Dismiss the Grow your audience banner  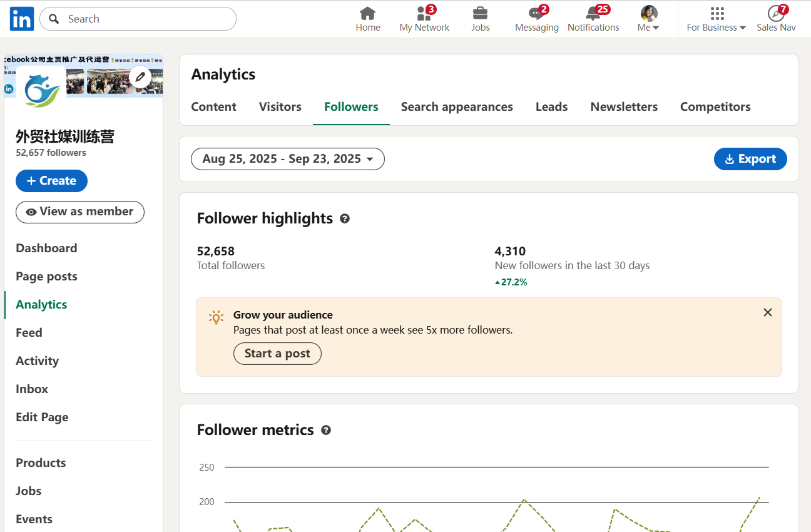pos(768,312)
